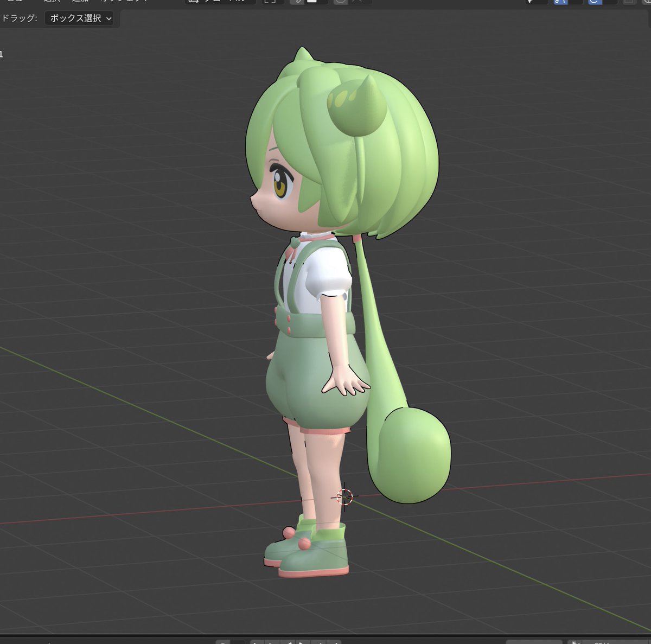Toggle X-ray mode in the header
Viewport: 651px width, 644px height.
pyautogui.click(x=628, y=2)
